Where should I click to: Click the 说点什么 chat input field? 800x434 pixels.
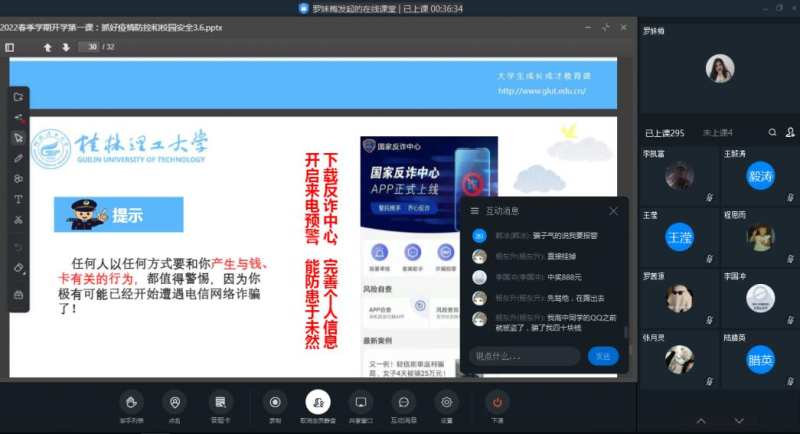click(x=524, y=356)
